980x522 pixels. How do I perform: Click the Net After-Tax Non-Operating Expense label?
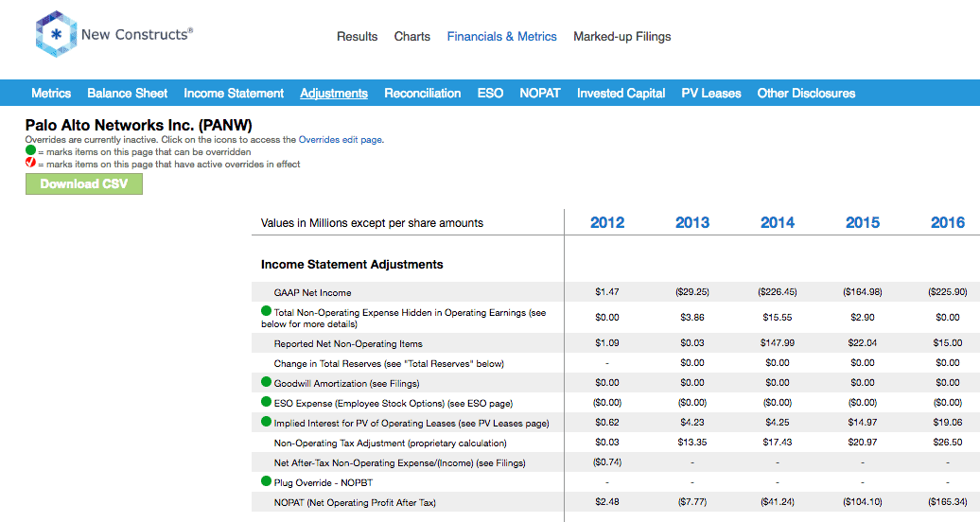[399, 463]
